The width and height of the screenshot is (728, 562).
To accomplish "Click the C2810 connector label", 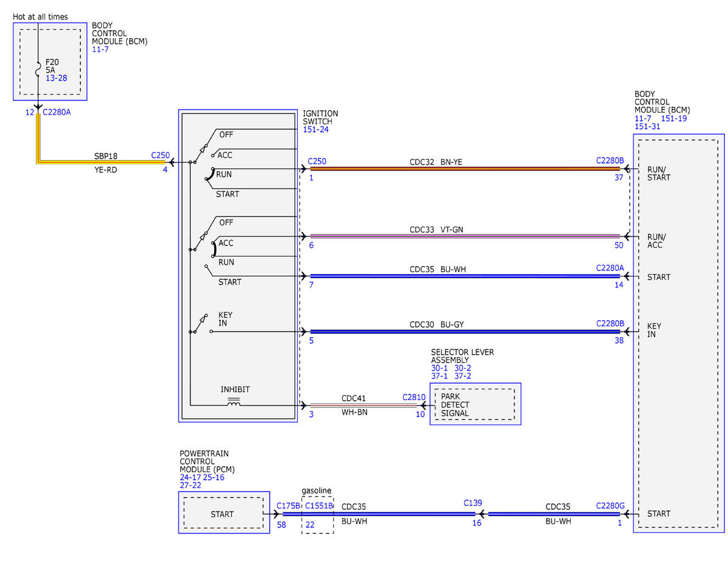I will (x=414, y=397).
